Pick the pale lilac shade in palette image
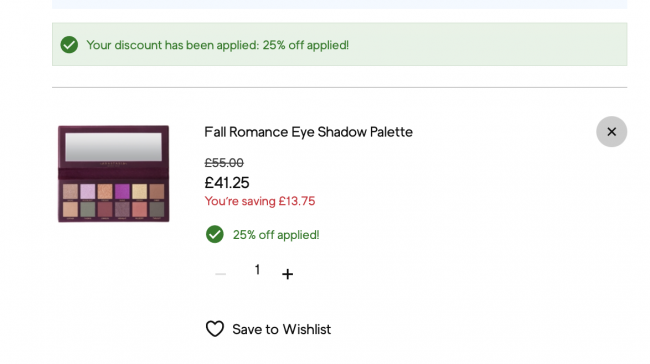 click(88, 192)
